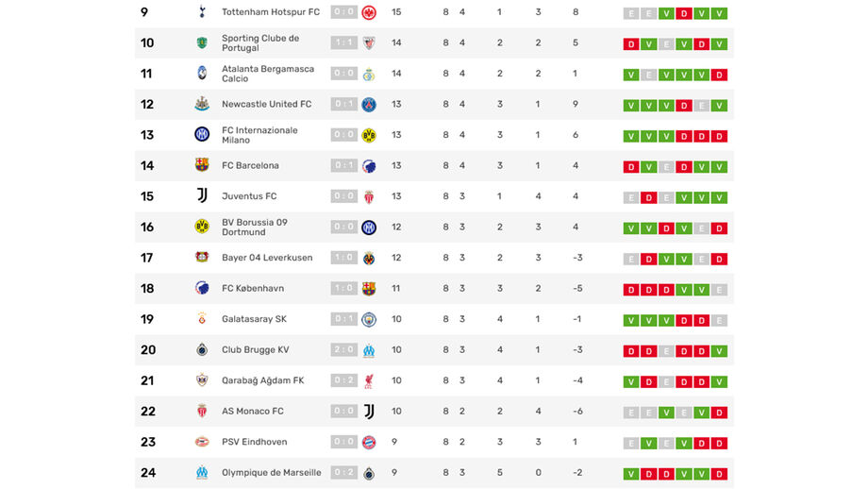Click the PSV Eindhoven crest in row 23
The width and height of the screenshot is (868, 489).
tap(202, 442)
